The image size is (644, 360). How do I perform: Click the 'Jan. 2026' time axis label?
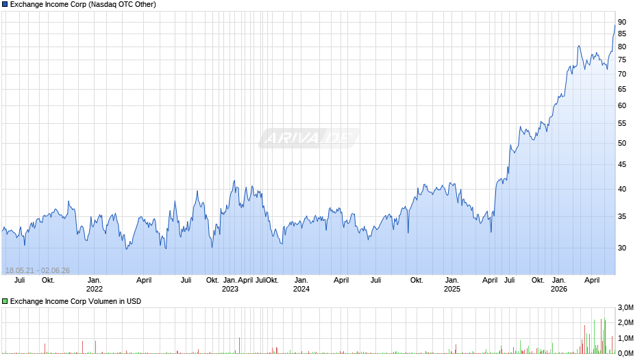pyautogui.click(x=558, y=285)
